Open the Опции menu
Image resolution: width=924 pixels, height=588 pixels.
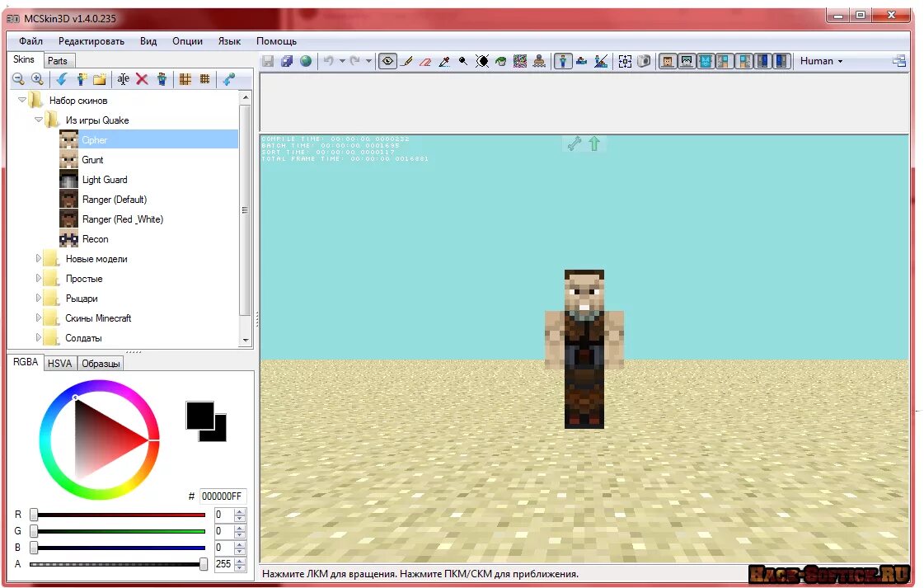[187, 41]
